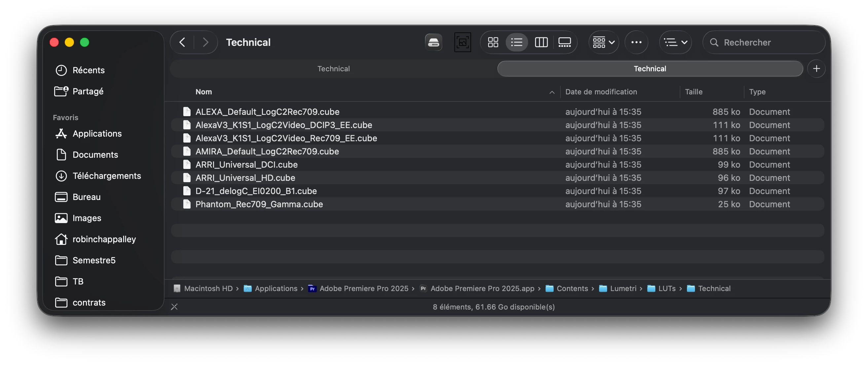Click LUTs in path bar
This screenshot has height=365, width=868.
pyautogui.click(x=662, y=288)
